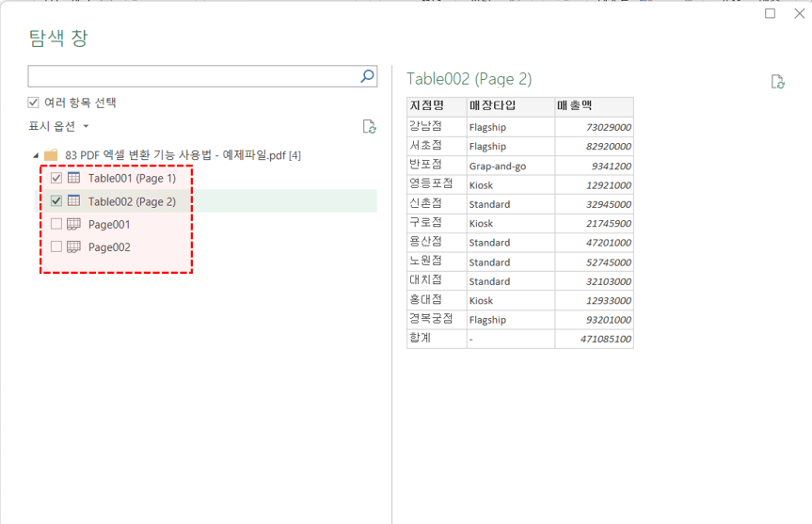Click the 32103000 sales value
The width and height of the screenshot is (812, 524).
pos(594,281)
